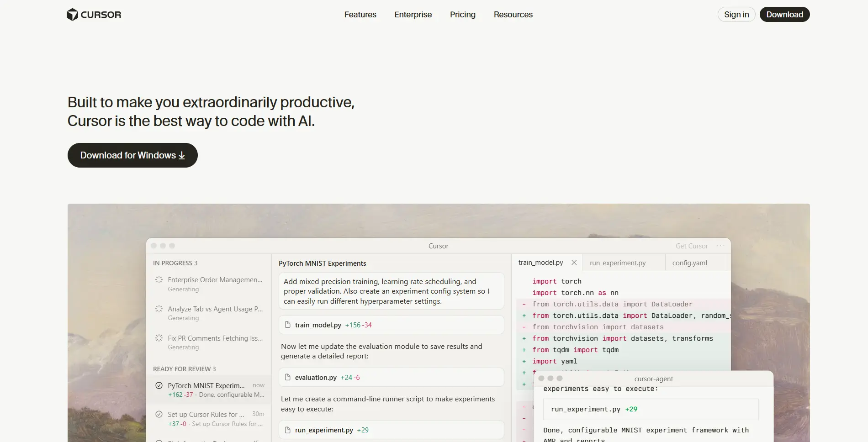Click the Download button in the top bar
Image resolution: width=868 pixels, height=442 pixels.
(x=784, y=14)
